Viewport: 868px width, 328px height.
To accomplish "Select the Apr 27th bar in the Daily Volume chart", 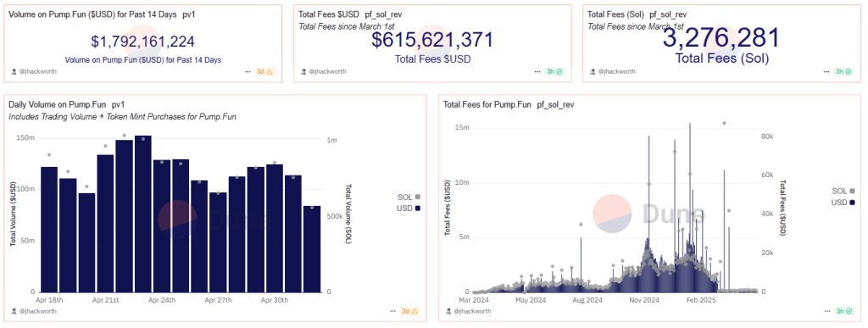I will tap(218, 242).
